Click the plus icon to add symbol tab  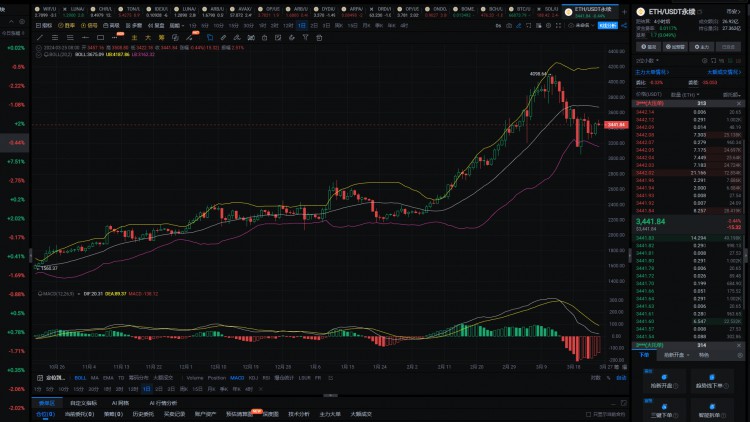pyautogui.click(x=624, y=12)
